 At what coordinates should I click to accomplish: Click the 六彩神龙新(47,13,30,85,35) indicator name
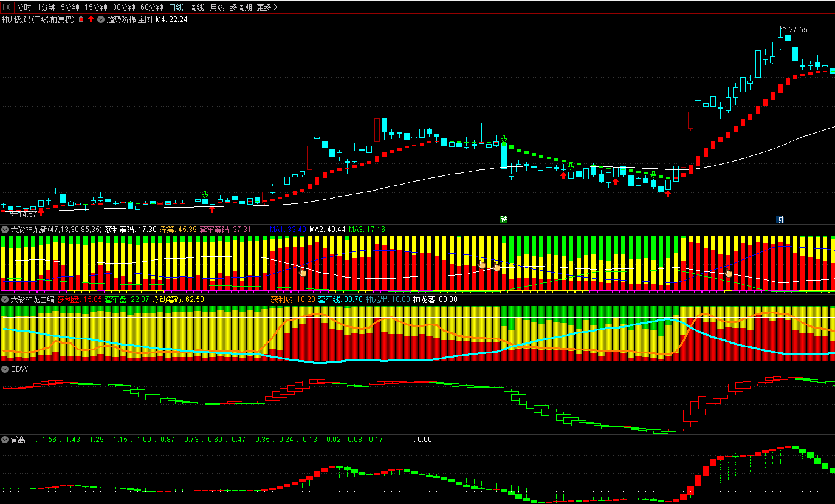57,230
